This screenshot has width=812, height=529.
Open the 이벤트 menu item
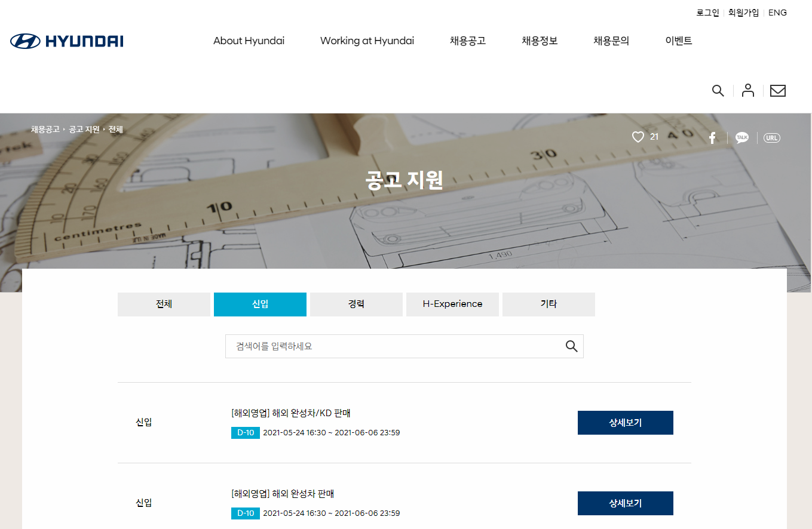(679, 41)
